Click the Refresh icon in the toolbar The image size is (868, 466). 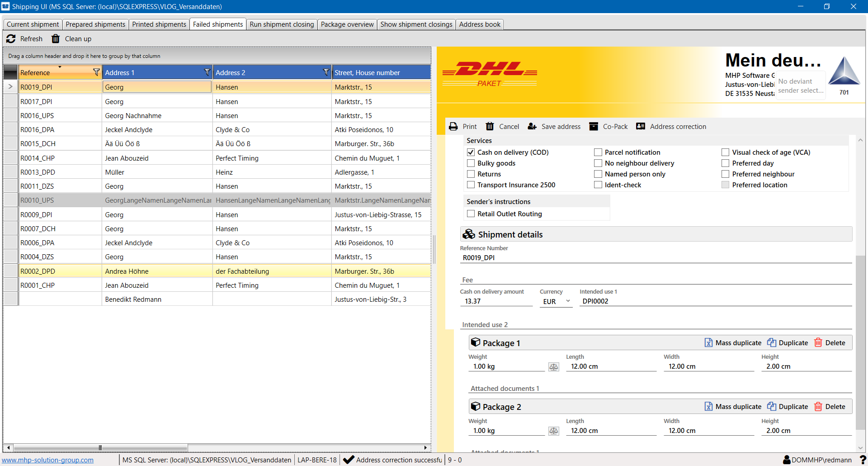pyautogui.click(x=11, y=39)
